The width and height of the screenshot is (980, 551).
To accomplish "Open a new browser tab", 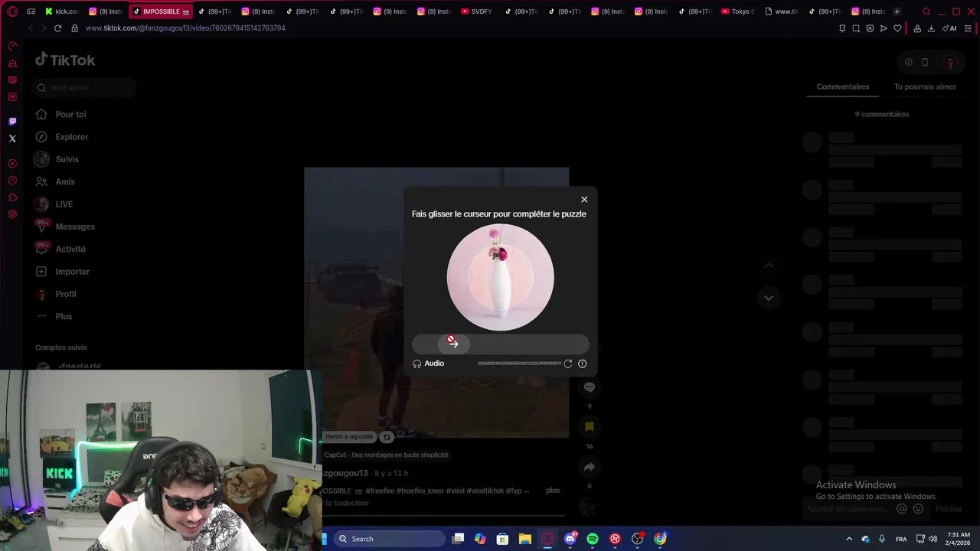I will (x=897, y=11).
